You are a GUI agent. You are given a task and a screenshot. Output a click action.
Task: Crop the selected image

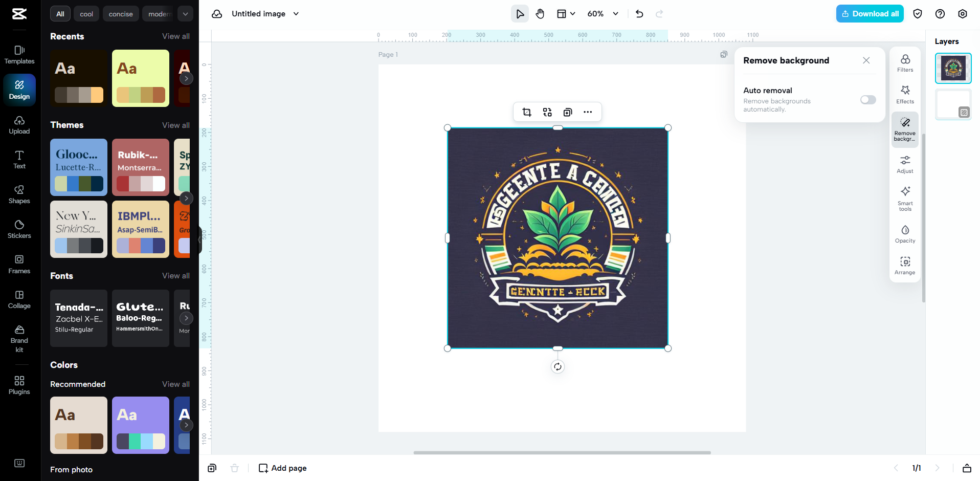point(527,112)
